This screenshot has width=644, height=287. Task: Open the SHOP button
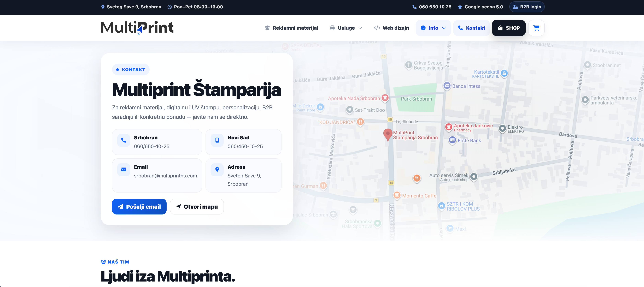point(508,28)
